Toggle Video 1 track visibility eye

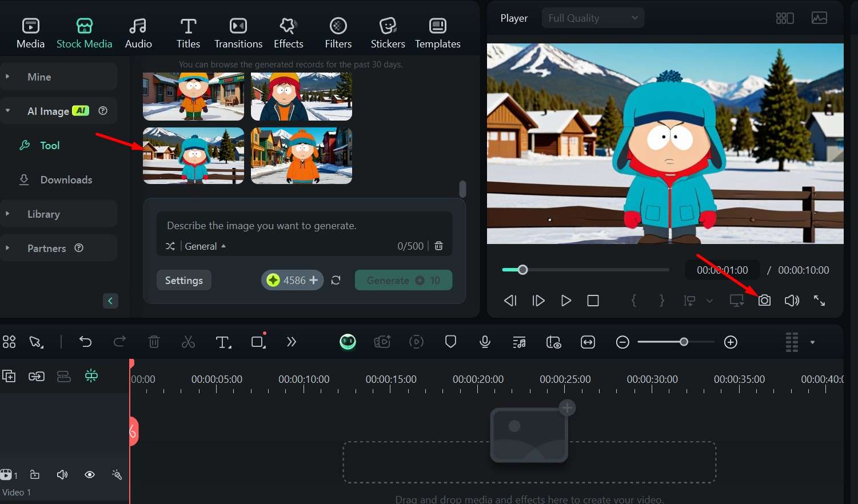coord(90,475)
